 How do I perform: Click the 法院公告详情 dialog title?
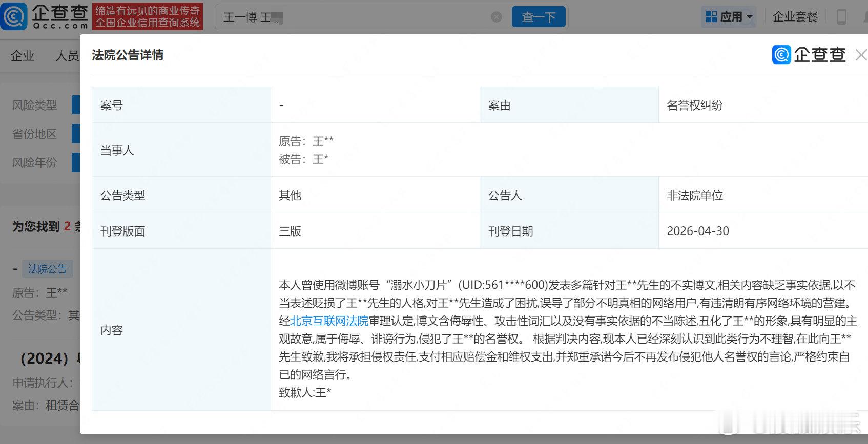pos(128,55)
